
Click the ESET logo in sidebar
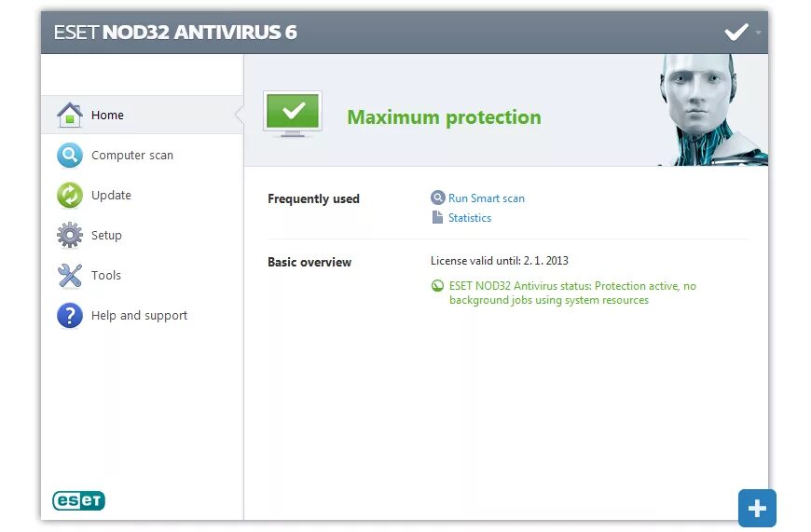pos(78,500)
